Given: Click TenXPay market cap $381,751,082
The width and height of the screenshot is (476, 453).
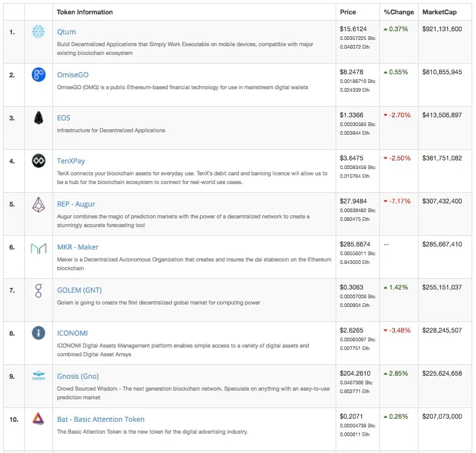Looking at the screenshot, I should [x=442, y=158].
